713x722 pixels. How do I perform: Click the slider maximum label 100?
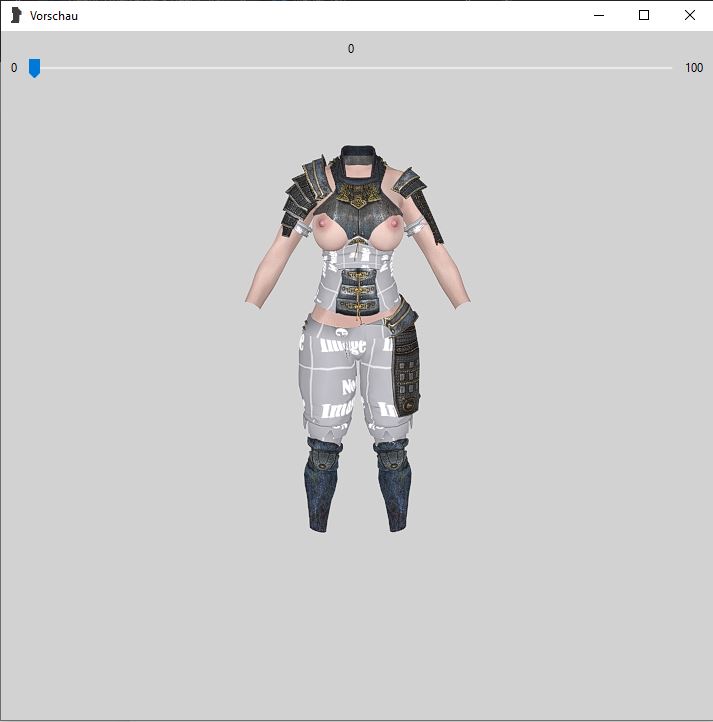pos(694,68)
